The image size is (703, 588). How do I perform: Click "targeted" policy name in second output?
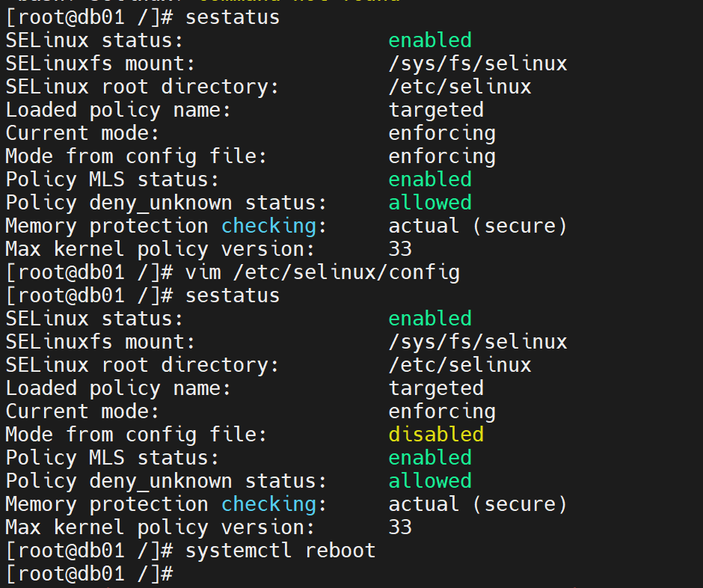click(436, 389)
